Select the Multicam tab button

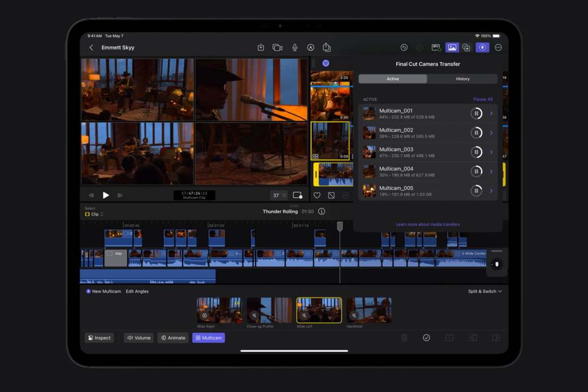pos(209,338)
